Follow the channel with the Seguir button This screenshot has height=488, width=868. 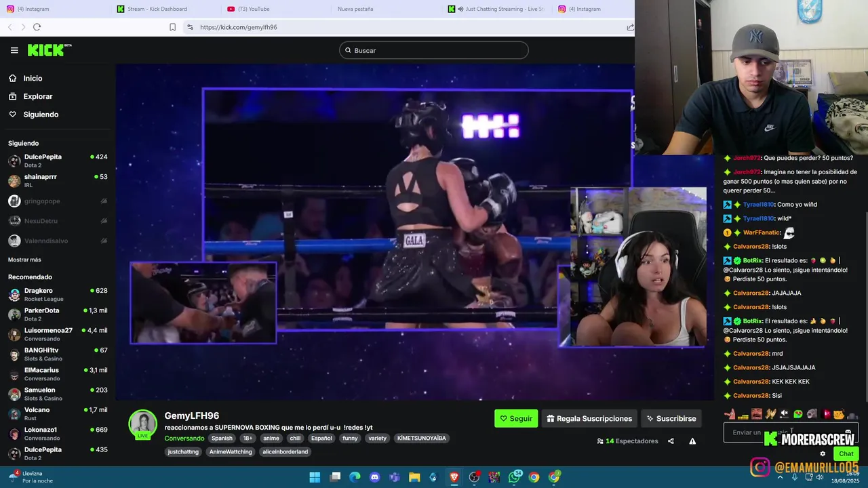click(x=516, y=418)
